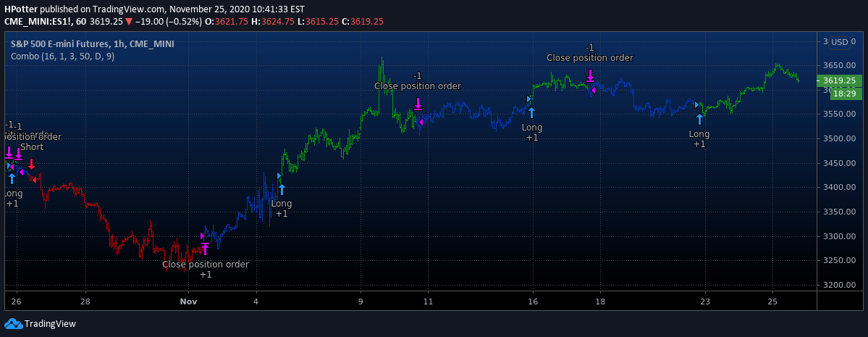Select the CME_MINI:ES1! symbol text
This screenshot has height=337, width=868.
[43, 22]
